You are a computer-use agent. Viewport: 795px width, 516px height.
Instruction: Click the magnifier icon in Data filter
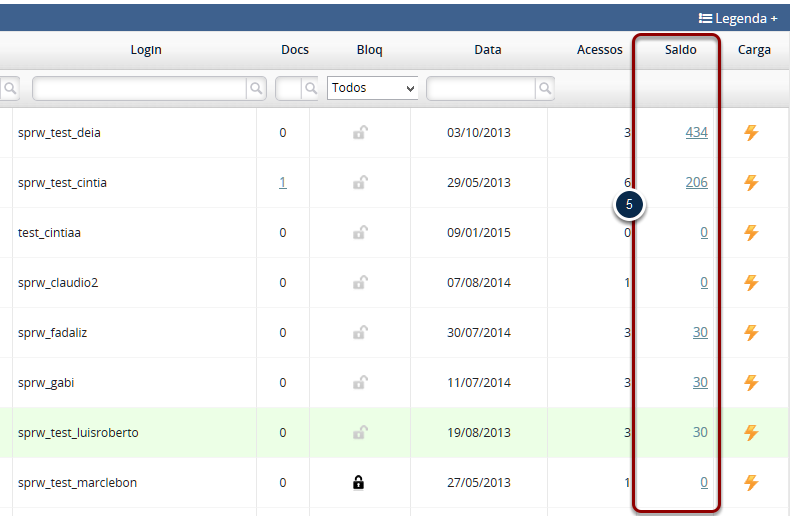[544, 89]
